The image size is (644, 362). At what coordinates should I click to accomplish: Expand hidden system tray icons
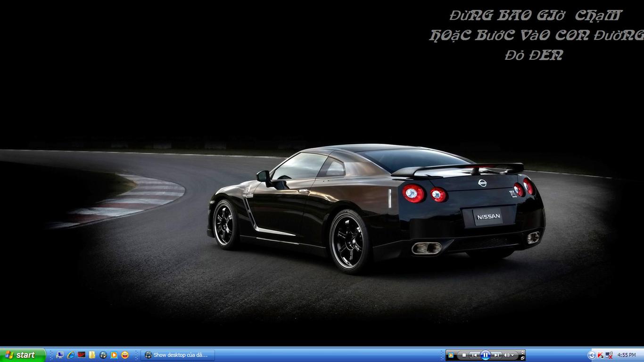tap(592, 355)
